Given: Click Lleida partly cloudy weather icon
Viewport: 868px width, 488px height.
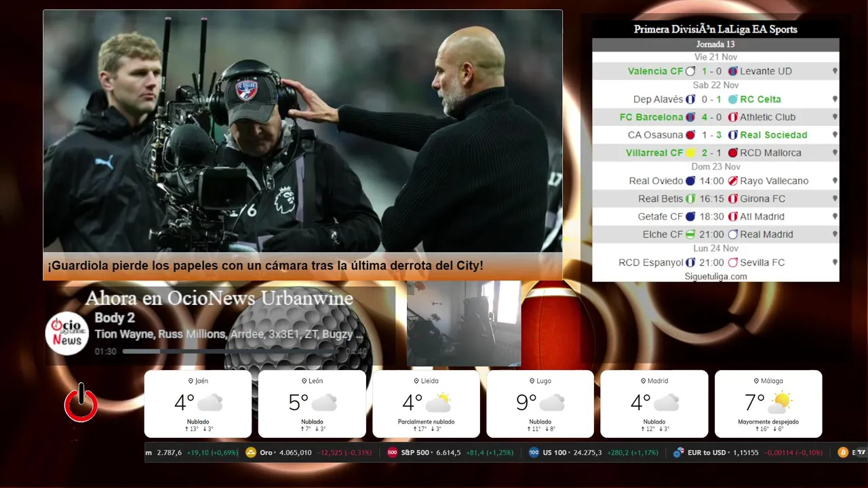Looking at the screenshot, I should (438, 403).
